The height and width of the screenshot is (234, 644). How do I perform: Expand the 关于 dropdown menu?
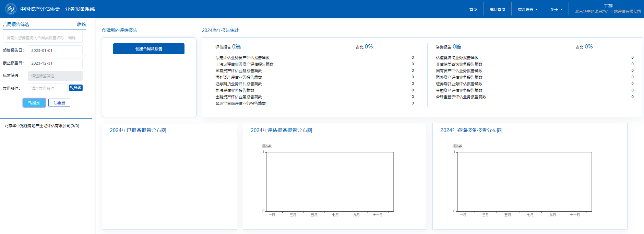[x=556, y=10]
